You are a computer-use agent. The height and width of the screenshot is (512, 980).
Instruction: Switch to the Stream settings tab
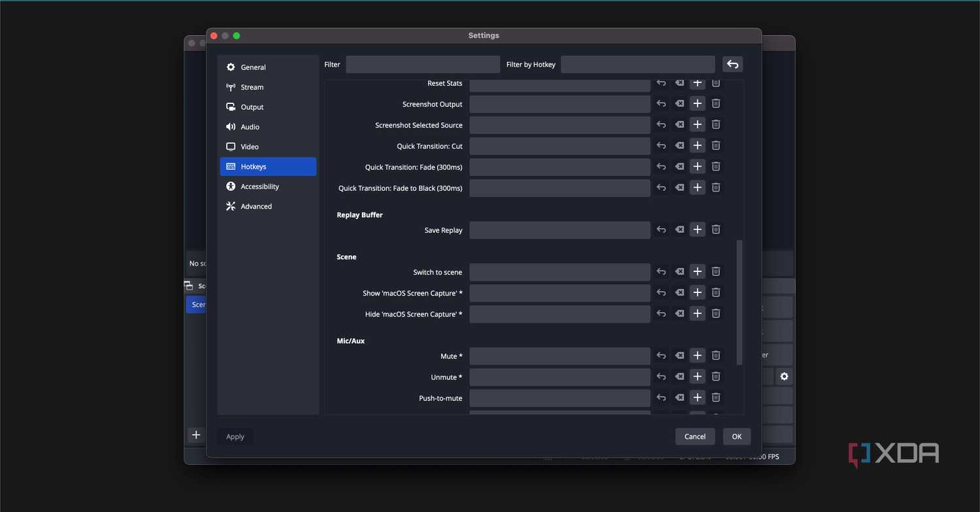click(268, 87)
